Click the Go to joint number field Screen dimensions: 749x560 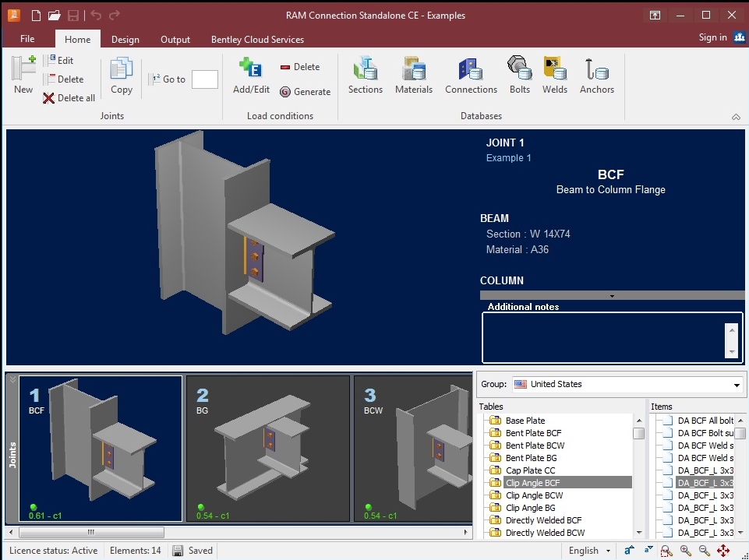[x=205, y=79]
